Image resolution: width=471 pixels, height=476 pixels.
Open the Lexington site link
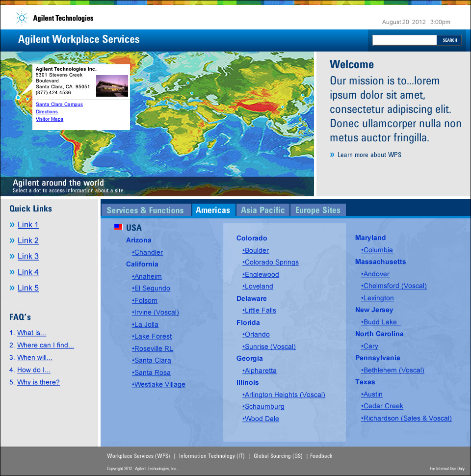(377, 298)
